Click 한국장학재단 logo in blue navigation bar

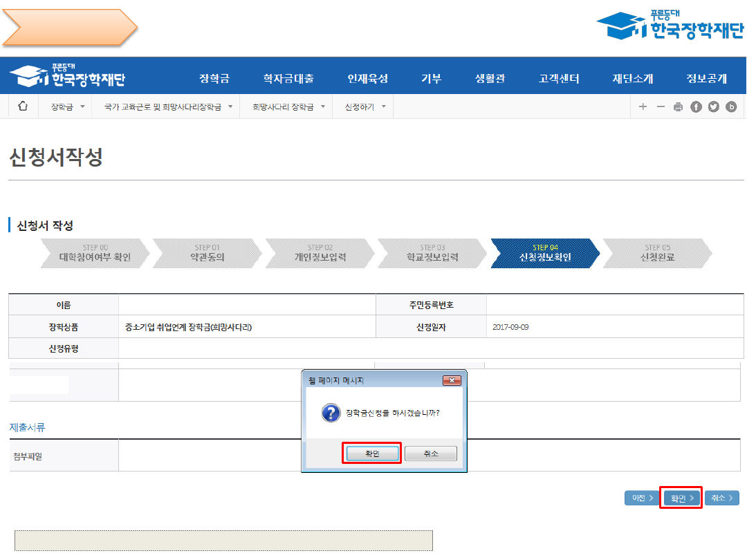coord(68,77)
